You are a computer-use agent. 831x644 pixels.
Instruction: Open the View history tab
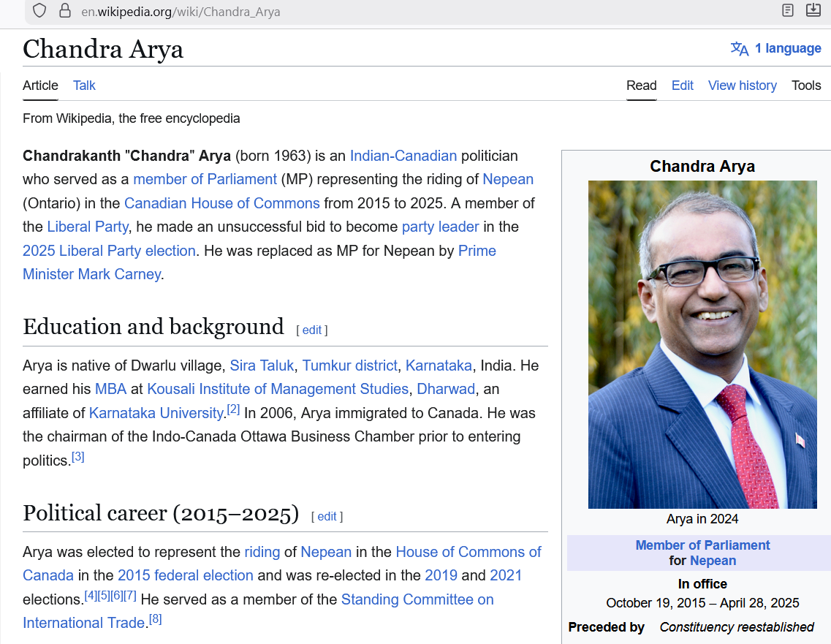742,86
